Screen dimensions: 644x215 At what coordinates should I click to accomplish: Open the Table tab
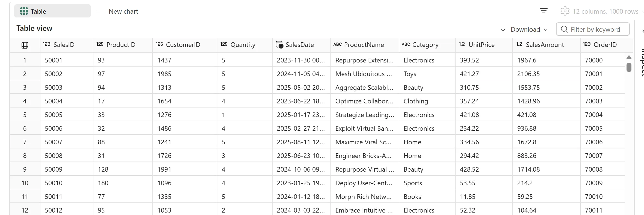52,11
